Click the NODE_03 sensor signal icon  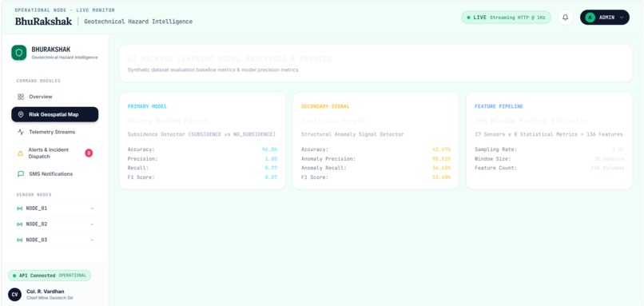pos(19,240)
